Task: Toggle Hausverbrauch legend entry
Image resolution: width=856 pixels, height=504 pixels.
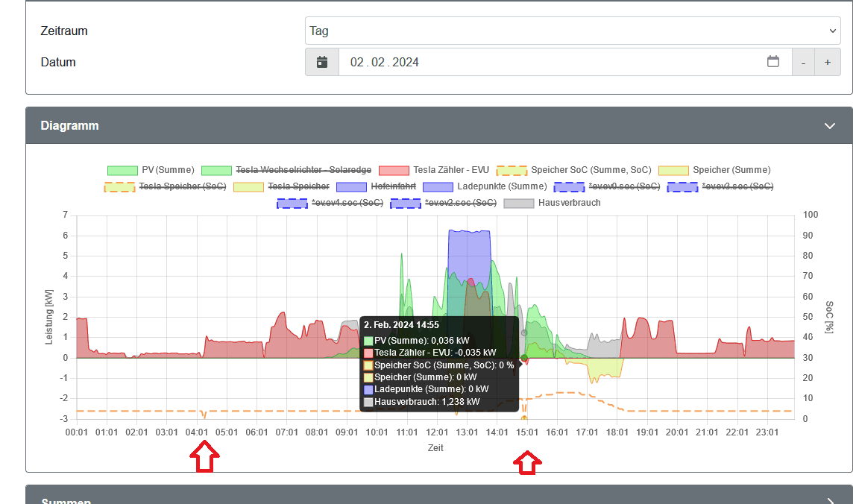Action: 552,202
